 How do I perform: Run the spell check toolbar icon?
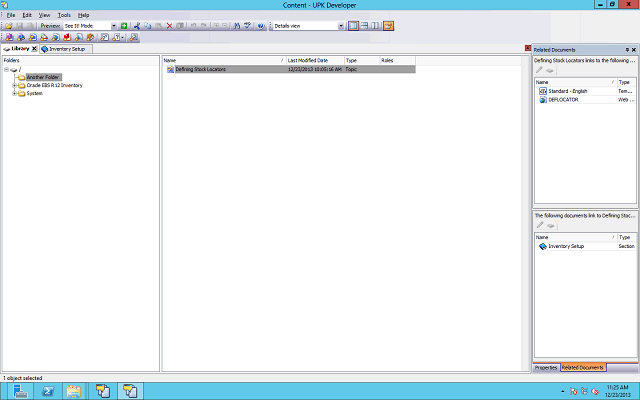[x=247, y=26]
